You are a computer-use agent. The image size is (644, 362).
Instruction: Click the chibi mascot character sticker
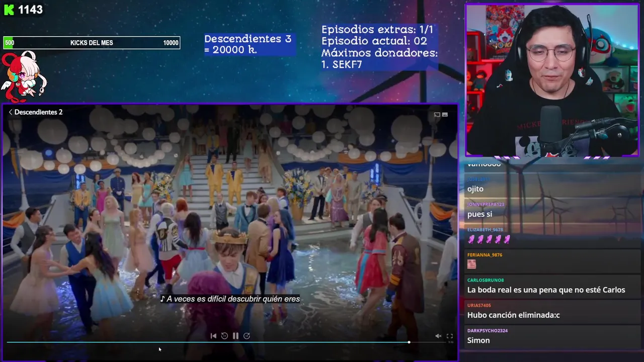[x=24, y=76]
